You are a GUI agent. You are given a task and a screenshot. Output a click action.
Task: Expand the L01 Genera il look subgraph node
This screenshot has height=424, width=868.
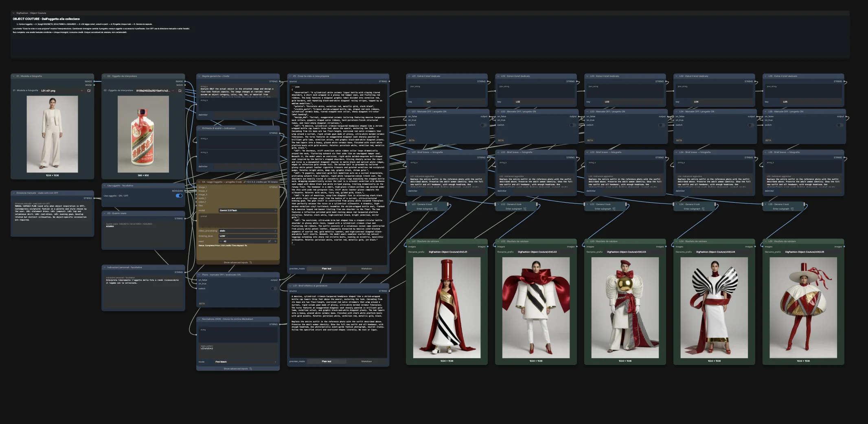[x=409, y=204]
